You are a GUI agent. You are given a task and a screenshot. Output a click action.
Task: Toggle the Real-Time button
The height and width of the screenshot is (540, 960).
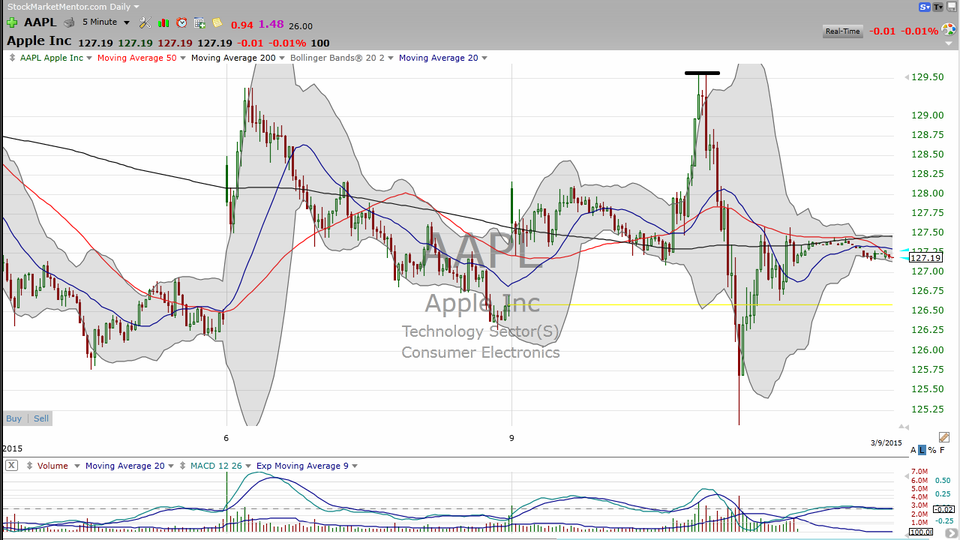pyautogui.click(x=842, y=31)
